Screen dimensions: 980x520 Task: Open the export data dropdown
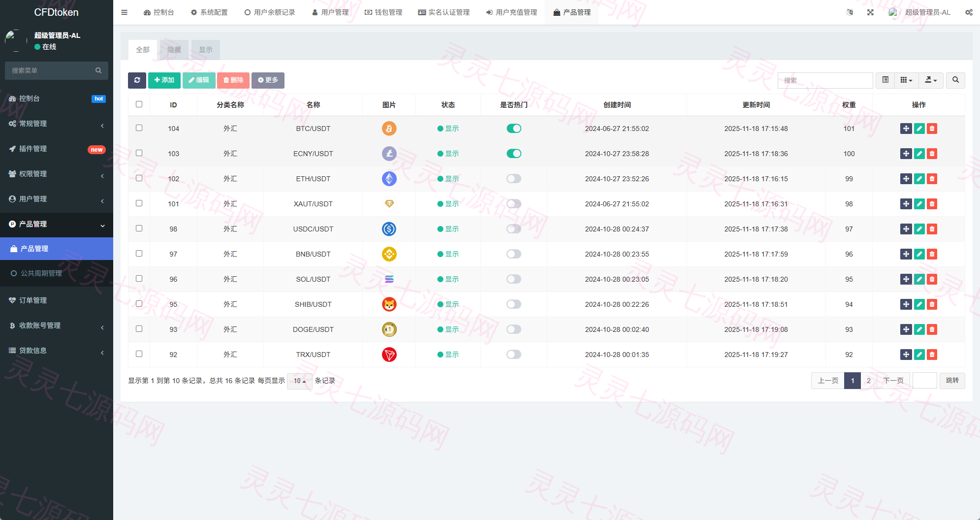tap(931, 80)
